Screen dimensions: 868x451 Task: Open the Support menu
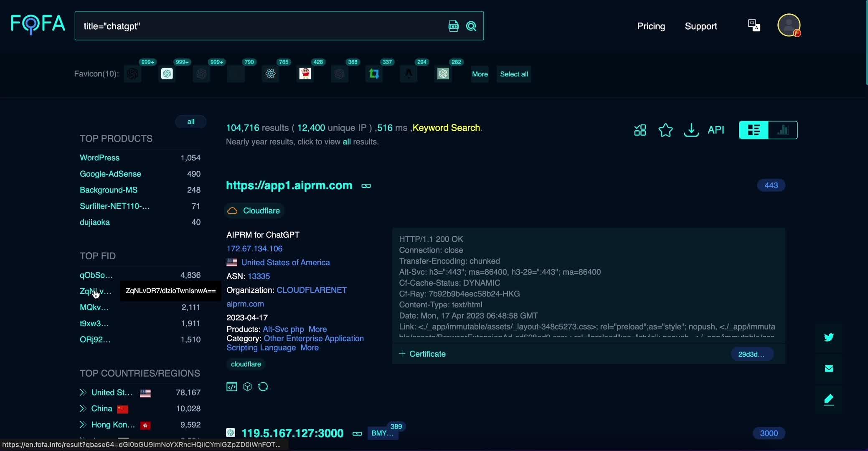point(700,26)
